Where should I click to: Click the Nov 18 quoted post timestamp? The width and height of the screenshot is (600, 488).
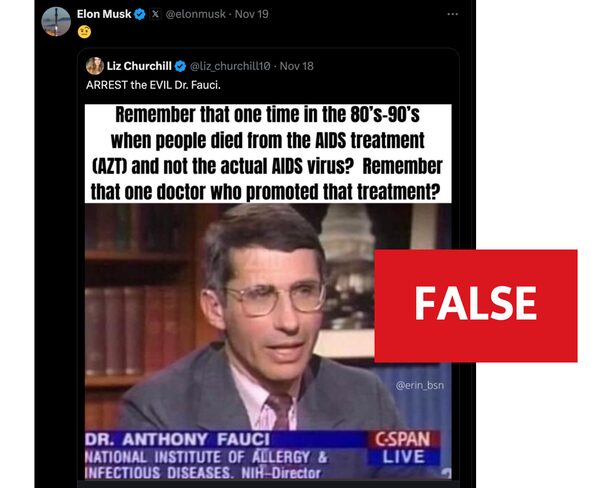pos(297,66)
